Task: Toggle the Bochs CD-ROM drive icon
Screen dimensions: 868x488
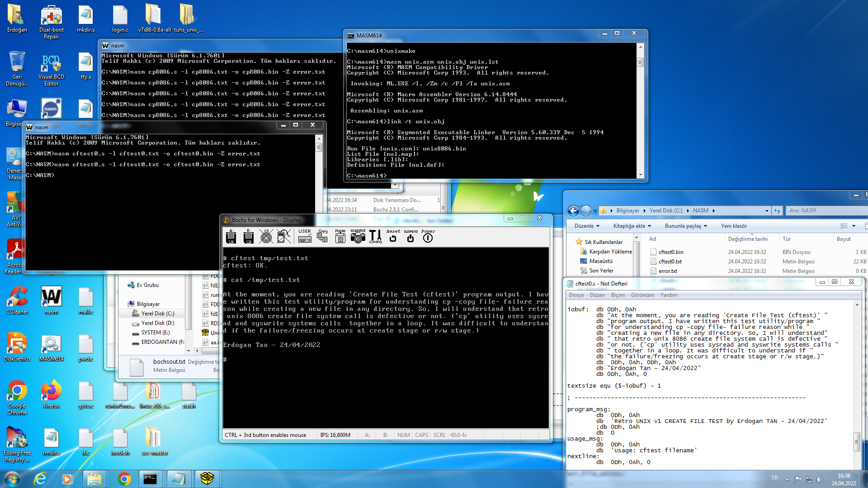Action: [x=266, y=236]
